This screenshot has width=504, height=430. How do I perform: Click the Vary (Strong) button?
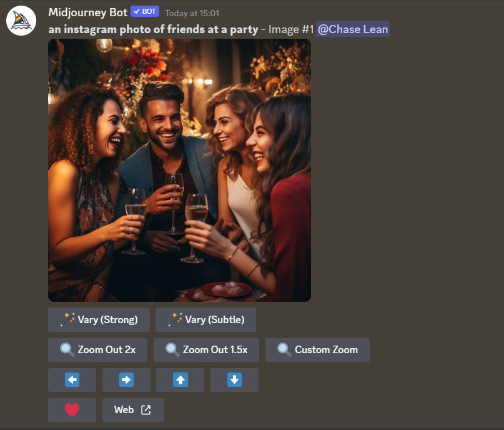tap(99, 319)
